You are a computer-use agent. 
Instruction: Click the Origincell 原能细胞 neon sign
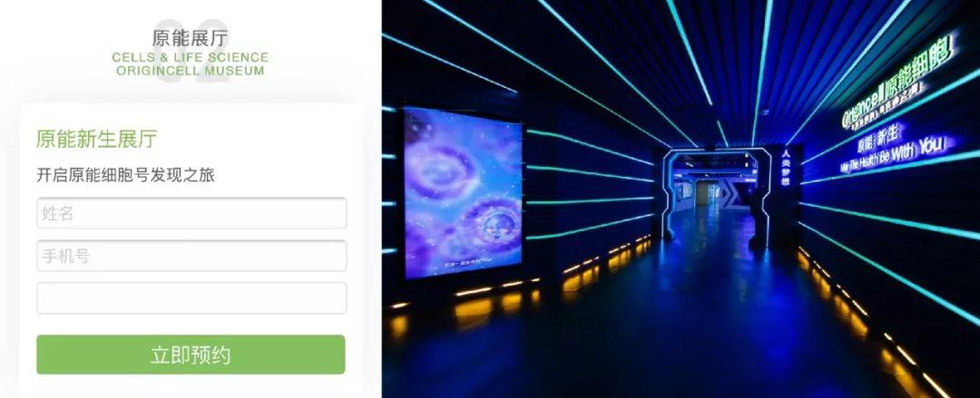(897, 82)
